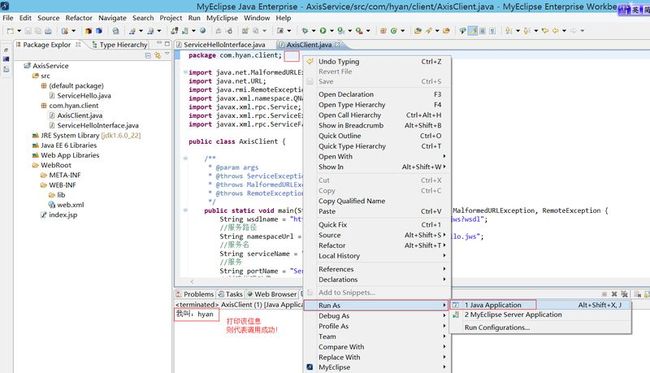Screen dimensions: 650x373
Task: Switch to the Type Hierarchy tab
Action: coord(119,44)
